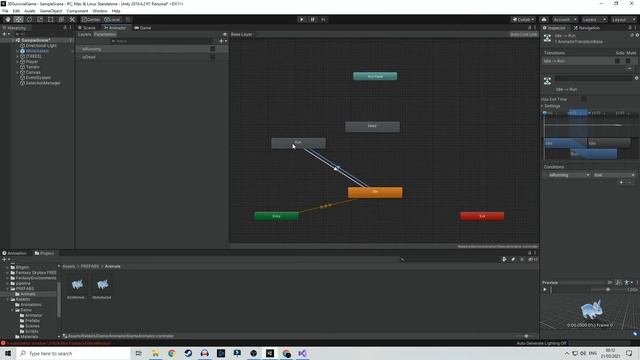Toggle Mute checkbox for Idle -> Run transition
The width and height of the screenshot is (640, 360).
628,61
